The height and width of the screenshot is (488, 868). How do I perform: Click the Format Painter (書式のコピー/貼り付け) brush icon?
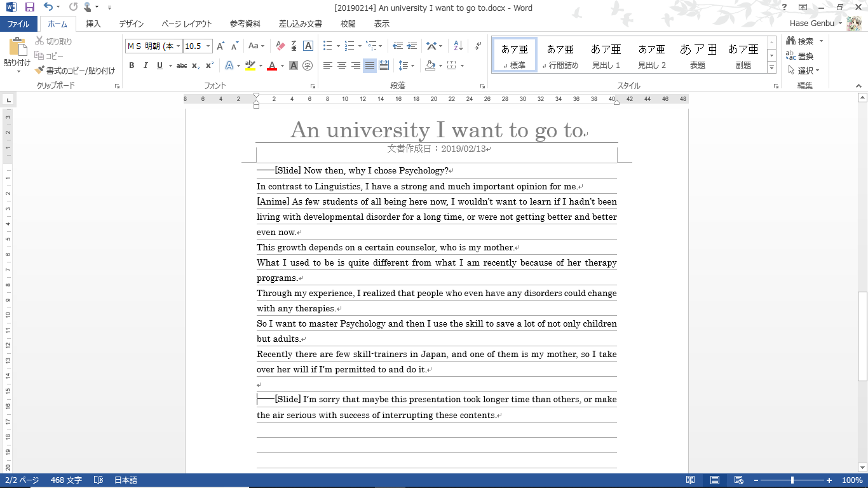point(40,71)
